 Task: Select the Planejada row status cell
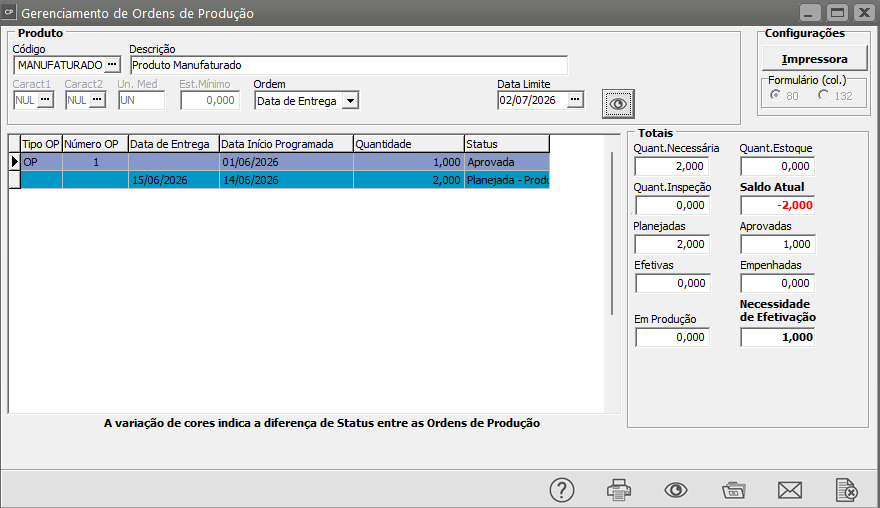point(507,180)
